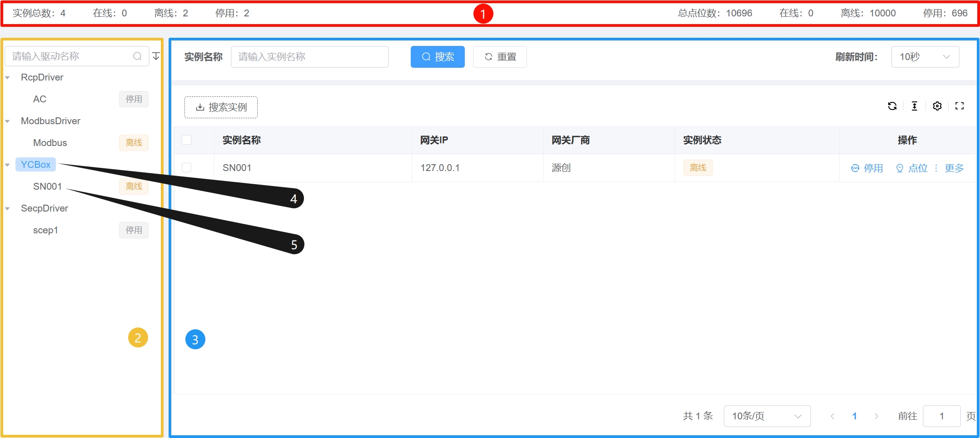
Task: Collapse the RcpDriver tree node
Action: pos(8,78)
